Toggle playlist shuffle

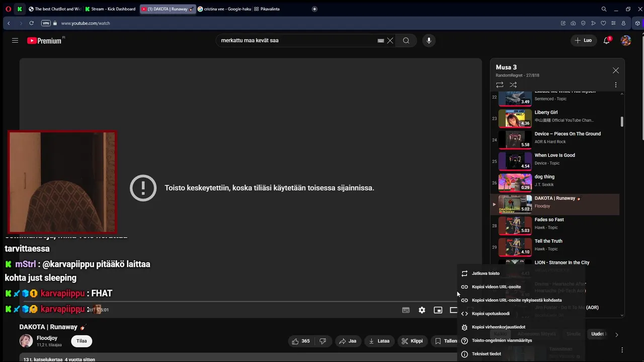pos(513,85)
